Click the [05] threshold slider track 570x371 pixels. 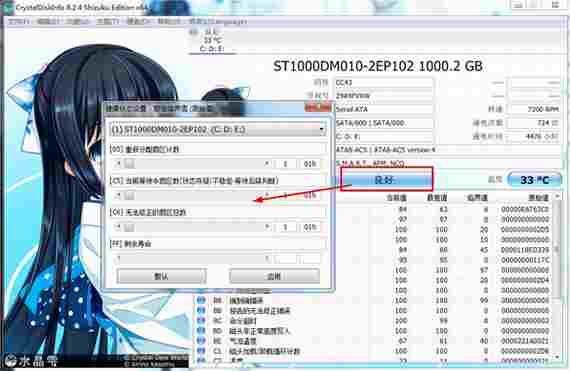click(193, 164)
